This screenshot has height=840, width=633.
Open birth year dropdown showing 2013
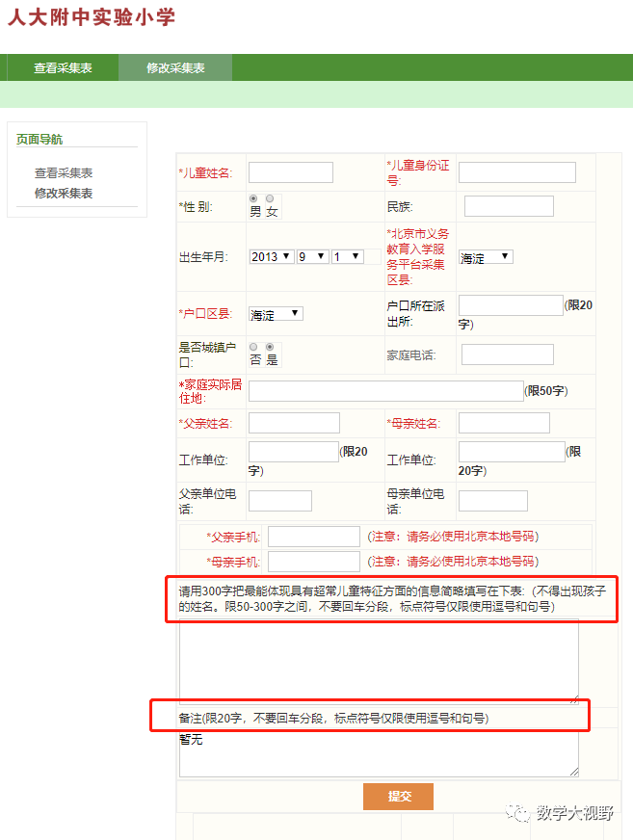point(272,256)
